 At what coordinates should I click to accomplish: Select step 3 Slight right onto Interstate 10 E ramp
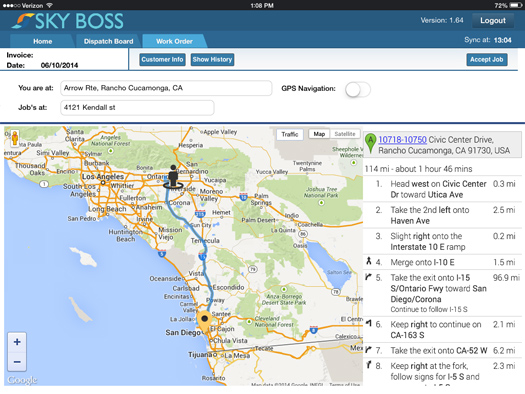(442, 241)
